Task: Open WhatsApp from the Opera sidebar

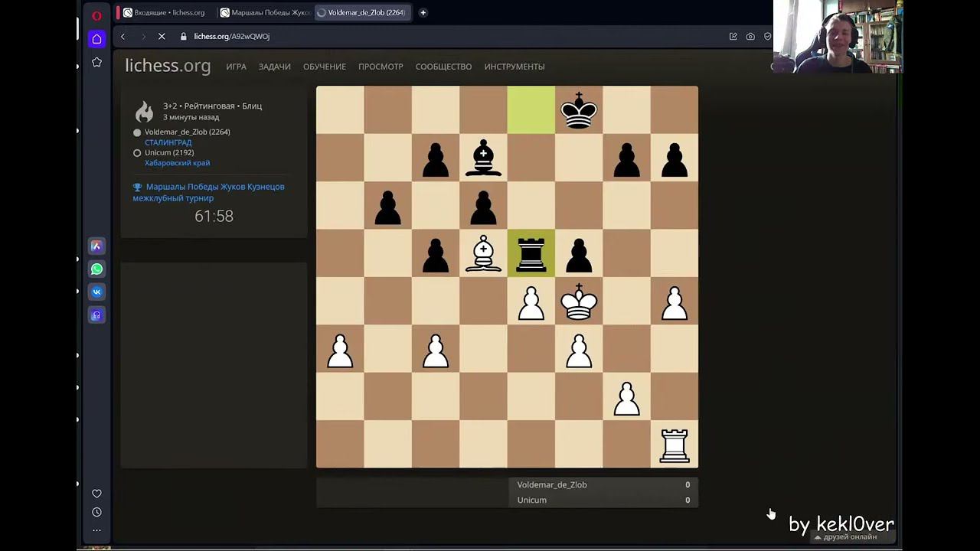Action: point(96,269)
